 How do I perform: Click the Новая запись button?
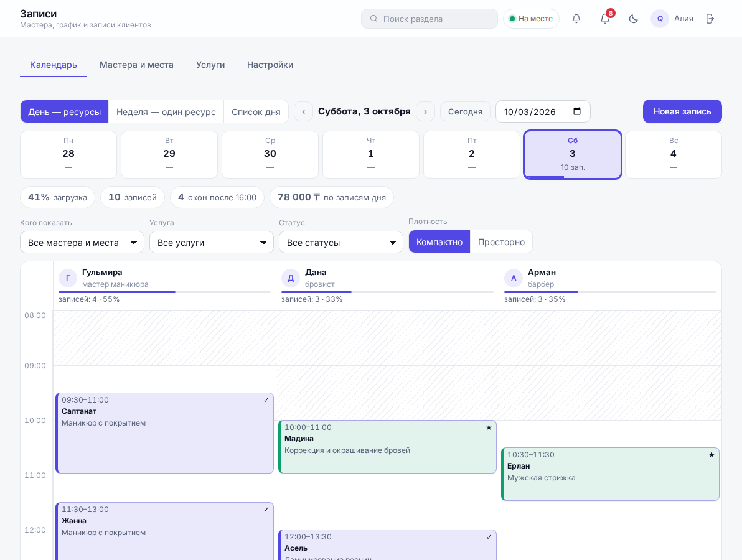(x=682, y=111)
